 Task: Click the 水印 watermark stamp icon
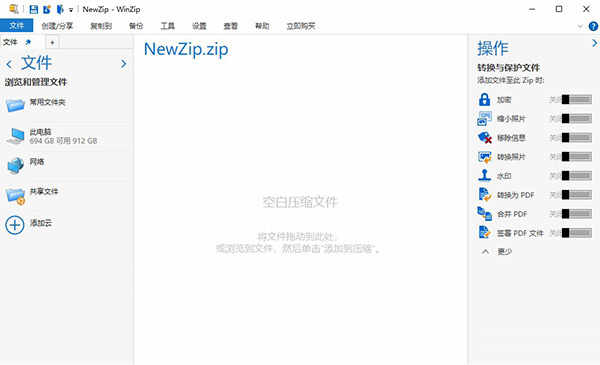pos(484,176)
